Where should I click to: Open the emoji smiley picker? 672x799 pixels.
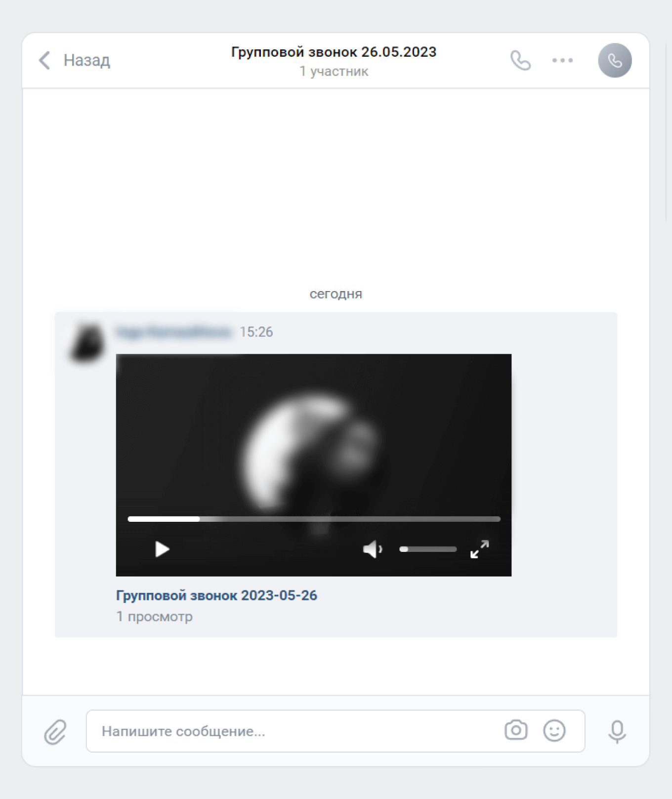[554, 730]
